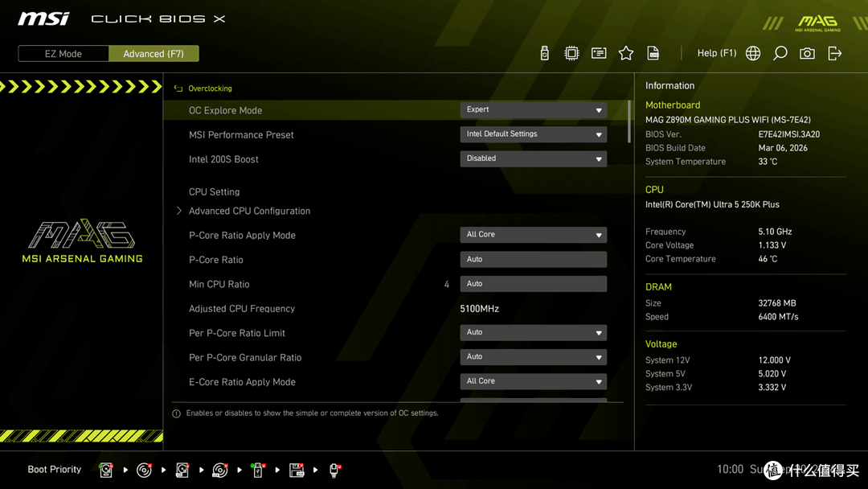868x489 pixels.
Task: Select the first hard disk boot device
Action: tap(106, 471)
